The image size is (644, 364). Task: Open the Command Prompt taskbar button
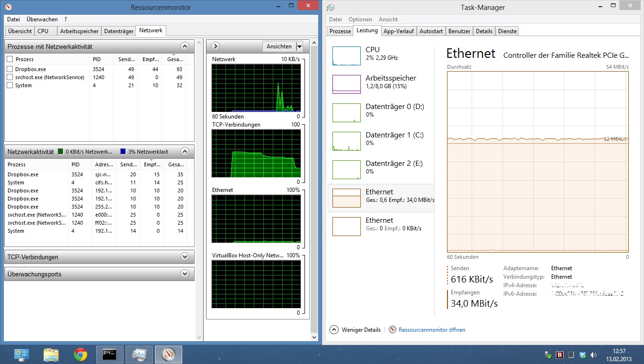pos(110,355)
